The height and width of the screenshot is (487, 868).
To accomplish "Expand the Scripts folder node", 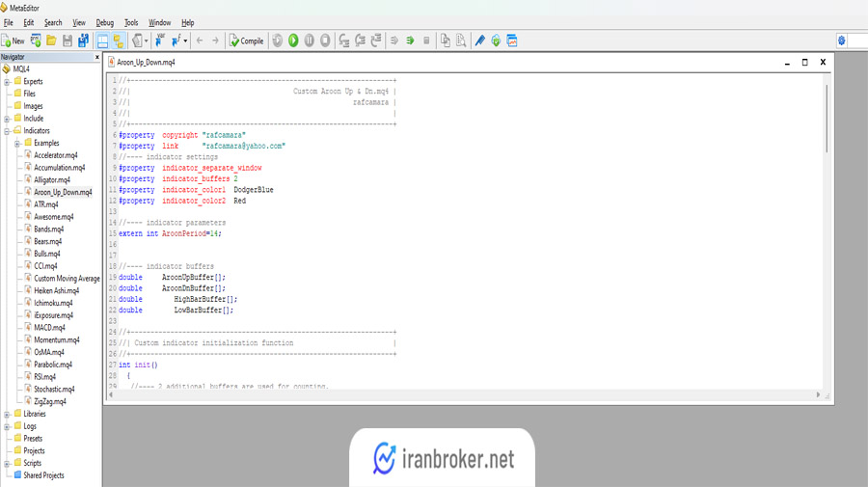I will tap(7, 464).
